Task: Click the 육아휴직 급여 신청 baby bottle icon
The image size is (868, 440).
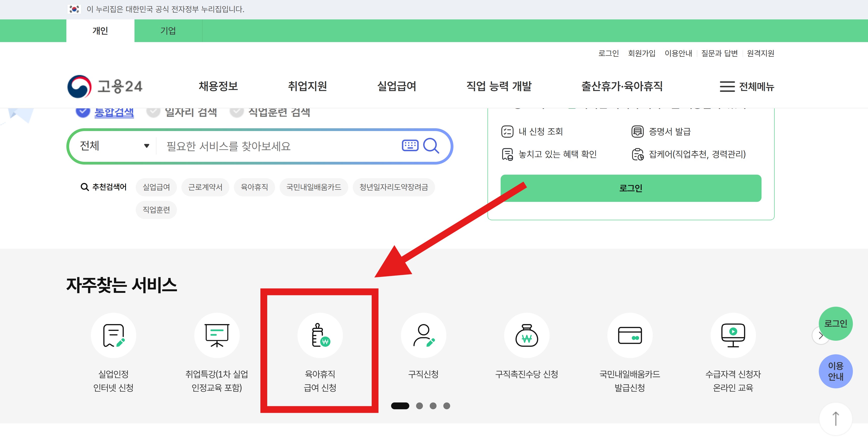Action: point(320,335)
